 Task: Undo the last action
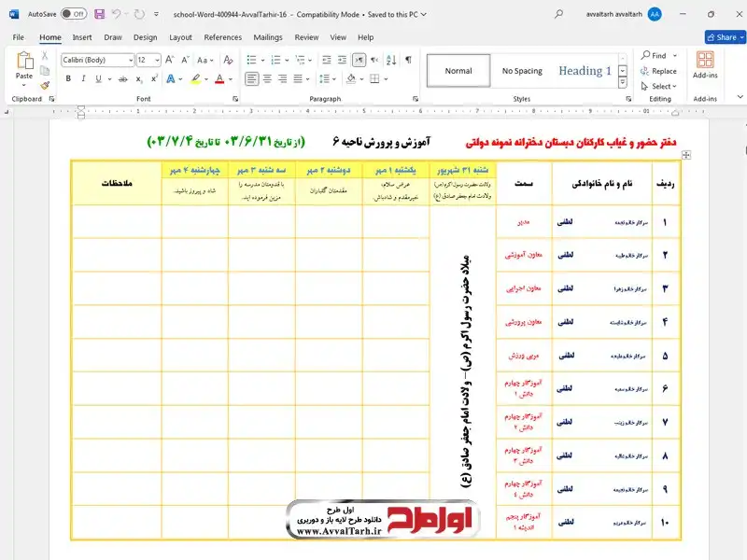point(116,14)
